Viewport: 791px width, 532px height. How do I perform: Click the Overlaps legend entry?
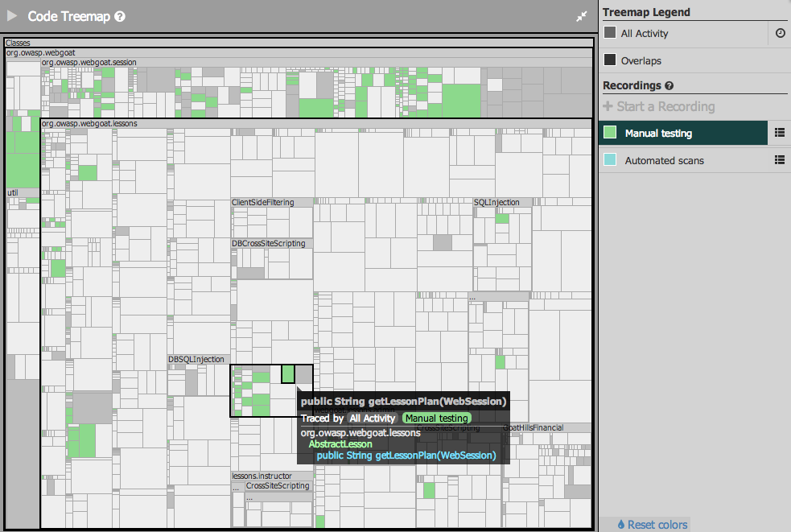click(x=641, y=60)
